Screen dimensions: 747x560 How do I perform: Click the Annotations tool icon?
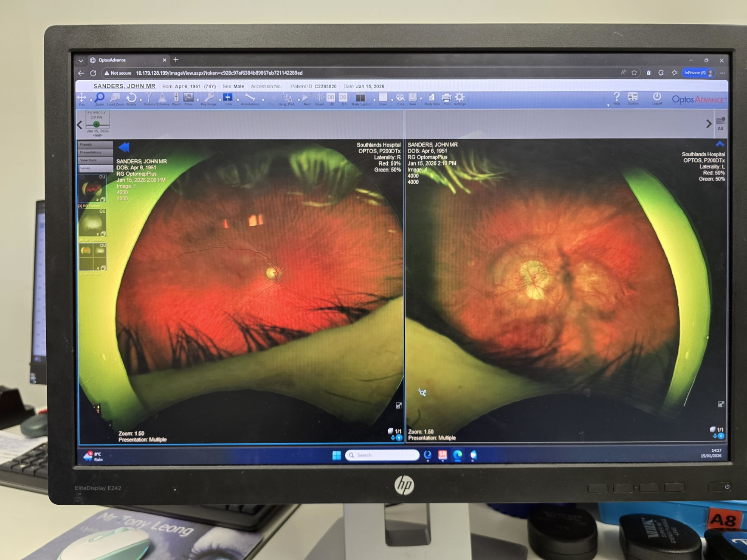(x=250, y=98)
